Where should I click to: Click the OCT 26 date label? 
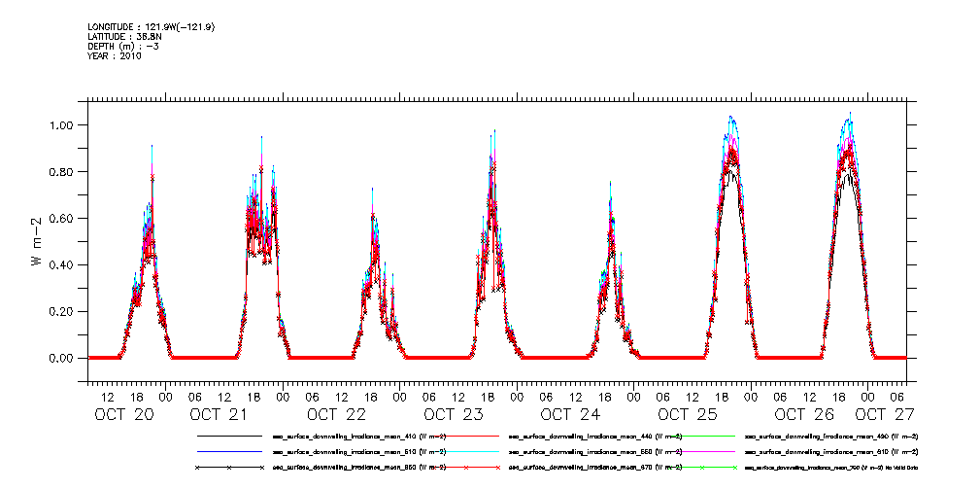pos(804,414)
